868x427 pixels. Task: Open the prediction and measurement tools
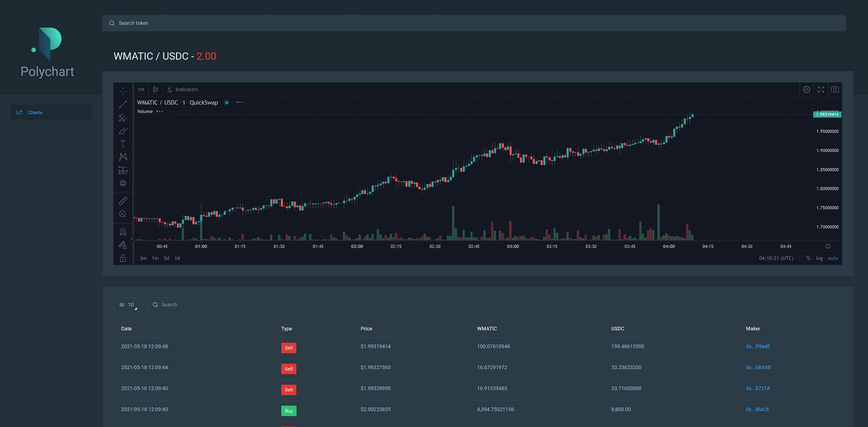point(123,170)
